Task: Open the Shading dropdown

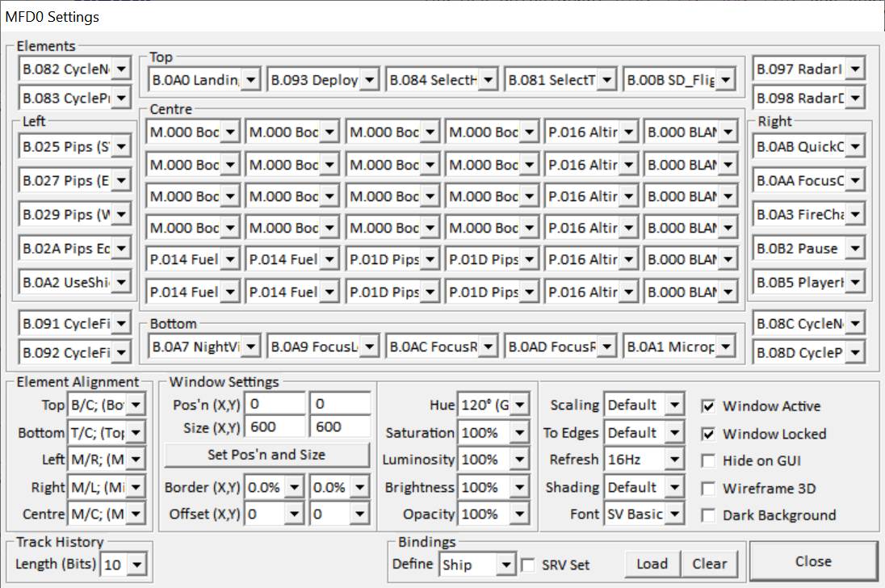Action: (x=644, y=488)
